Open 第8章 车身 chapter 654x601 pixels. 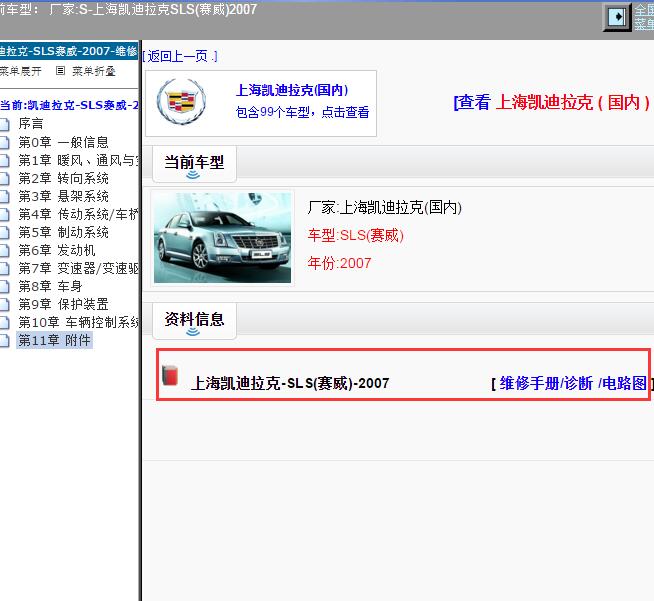[50, 287]
